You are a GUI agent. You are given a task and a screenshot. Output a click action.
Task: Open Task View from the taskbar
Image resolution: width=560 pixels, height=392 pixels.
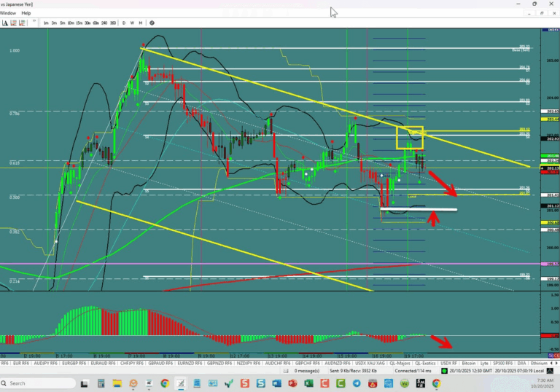pyautogui.click(x=85, y=384)
